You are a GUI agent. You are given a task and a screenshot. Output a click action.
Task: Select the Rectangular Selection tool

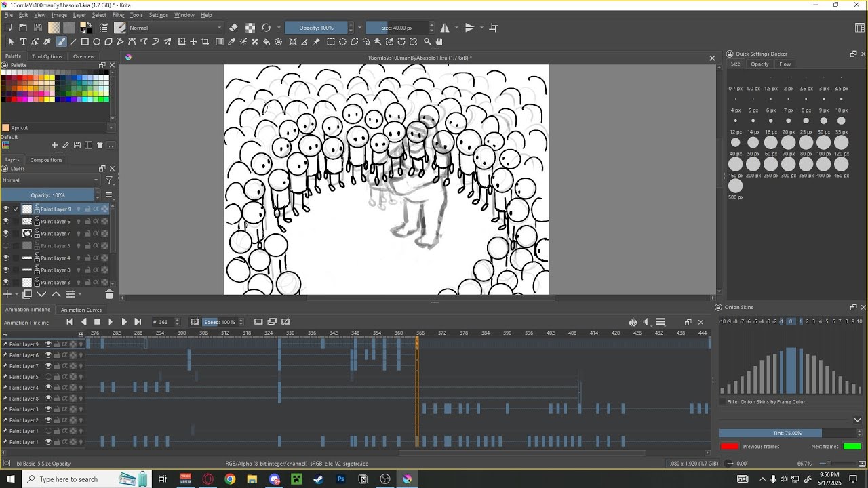point(331,41)
